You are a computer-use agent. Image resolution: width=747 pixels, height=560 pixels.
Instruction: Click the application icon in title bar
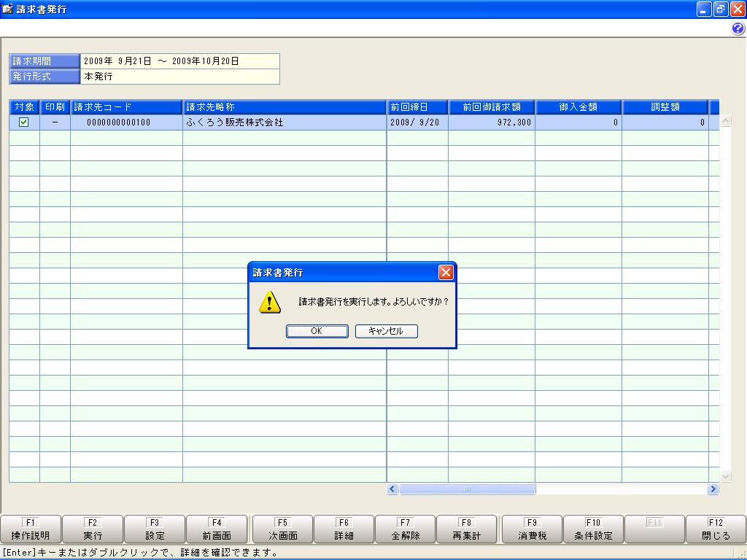tap(7, 9)
